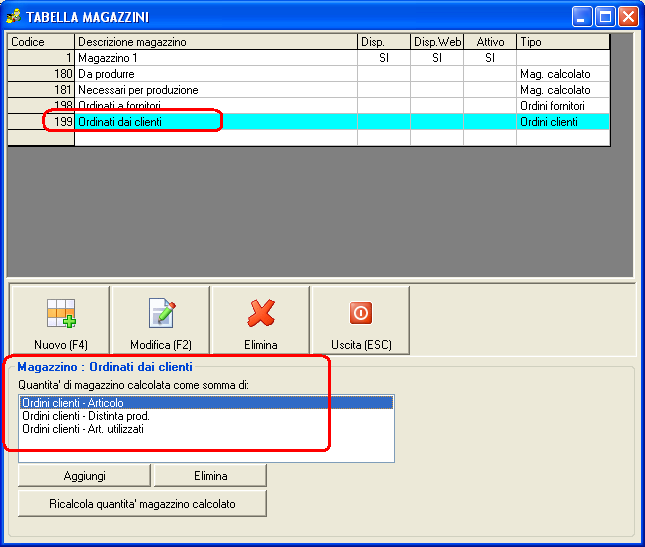Select the Da produrre row

coord(309,74)
